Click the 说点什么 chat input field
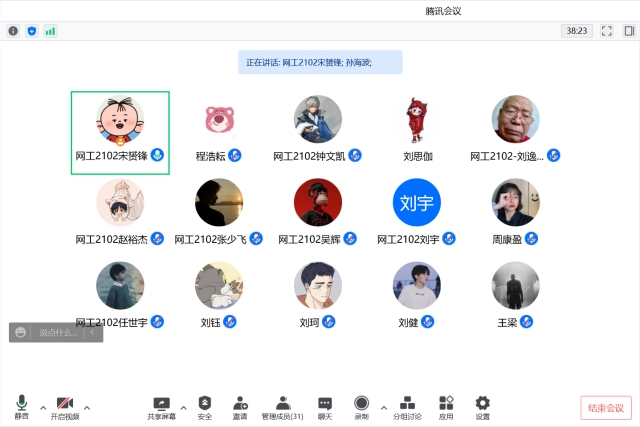 click(58, 332)
